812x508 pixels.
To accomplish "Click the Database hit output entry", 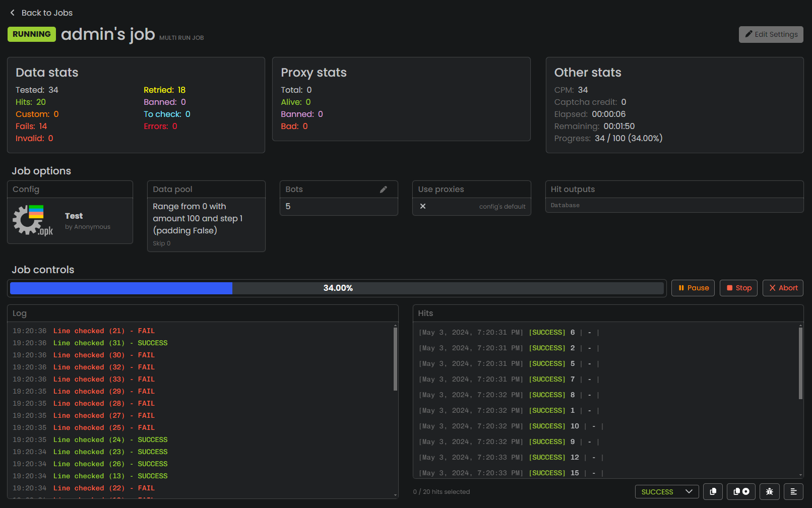I will (x=565, y=206).
